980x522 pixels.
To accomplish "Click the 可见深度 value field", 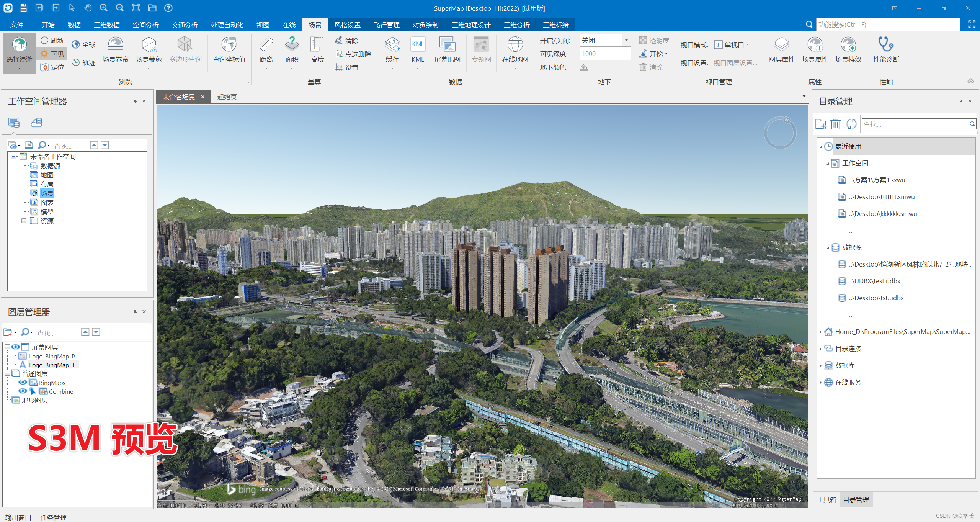I will tap(605, 54).
